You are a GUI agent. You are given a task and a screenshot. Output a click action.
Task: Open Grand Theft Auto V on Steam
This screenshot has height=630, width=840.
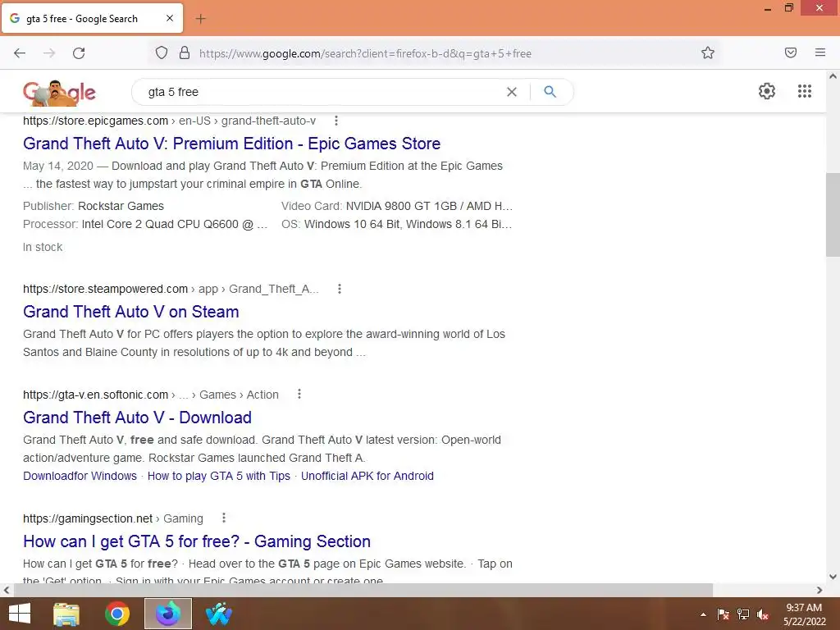130,312
